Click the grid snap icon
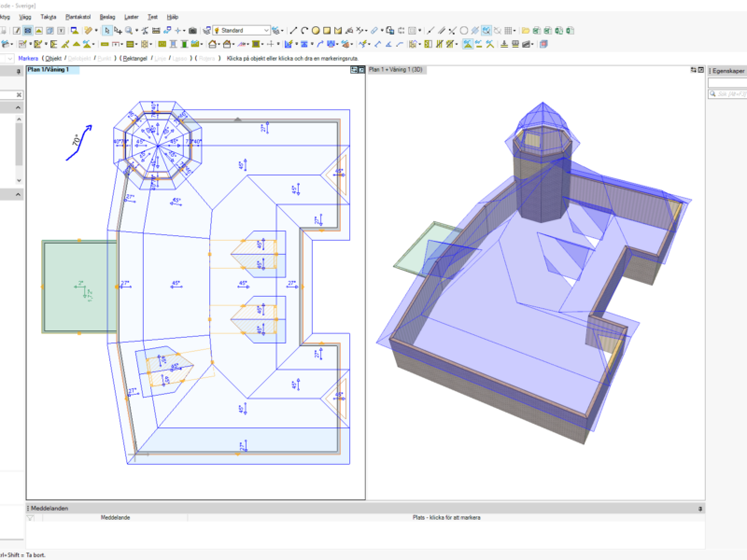The height and width of the screenshot is (560, 747). (x=508, y=31)
